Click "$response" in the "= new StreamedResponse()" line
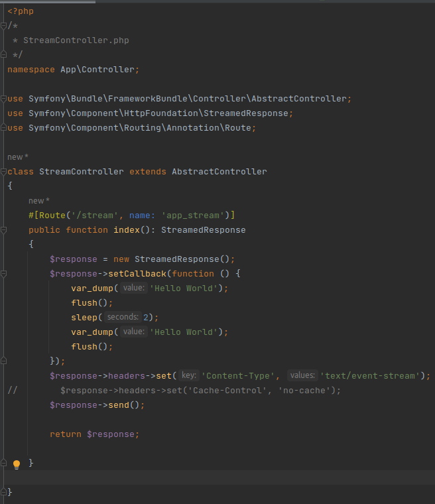Screen dimensions: 435x504 coord(74,259)
